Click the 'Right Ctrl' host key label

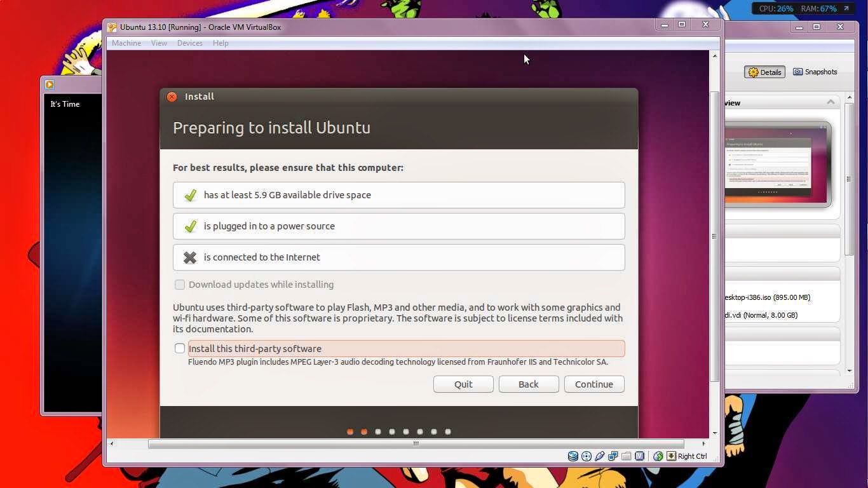692,456
